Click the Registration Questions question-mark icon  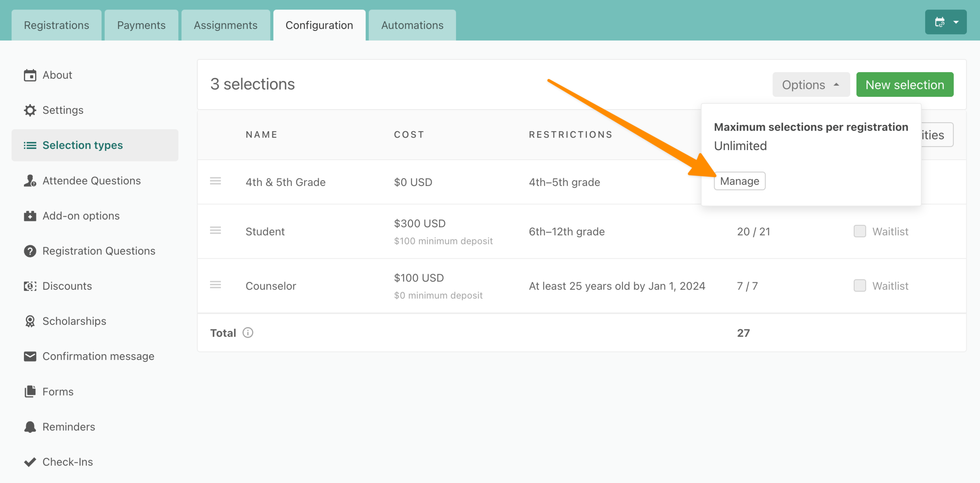(x=30, y=251)
